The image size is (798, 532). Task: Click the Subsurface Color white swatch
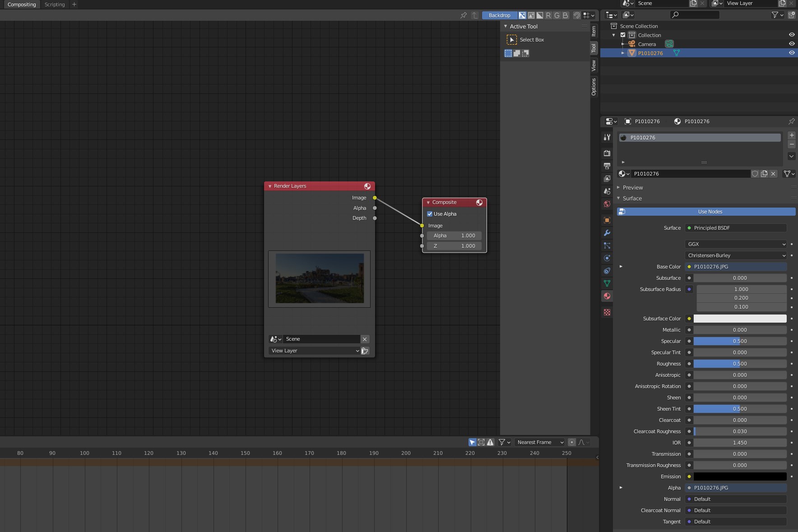[740, 319]
